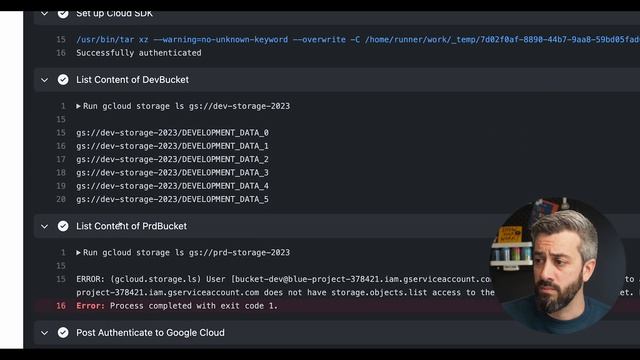This screenshot has height=360, width=640.
Task: Select the DEVELOPMENT_DATA_0 log line
Action: (x=172, y=133)
